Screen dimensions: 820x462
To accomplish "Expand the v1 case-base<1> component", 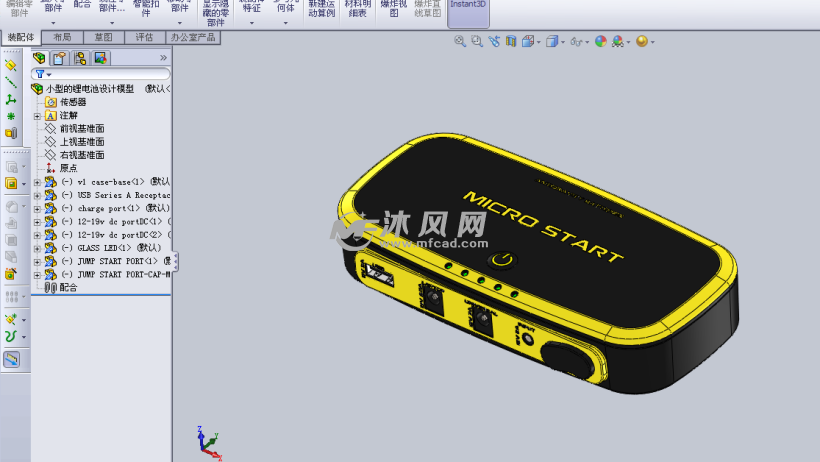I will pos(37,182).
